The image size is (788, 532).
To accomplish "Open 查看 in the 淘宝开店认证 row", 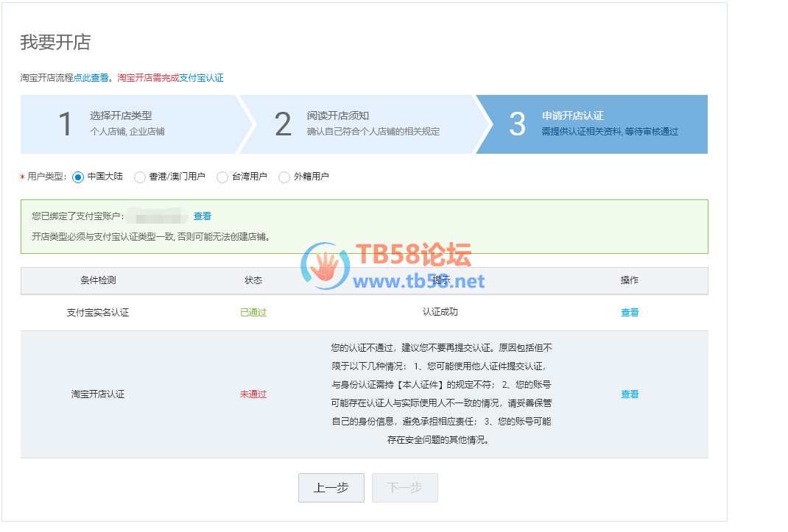I will click(630, 394).
